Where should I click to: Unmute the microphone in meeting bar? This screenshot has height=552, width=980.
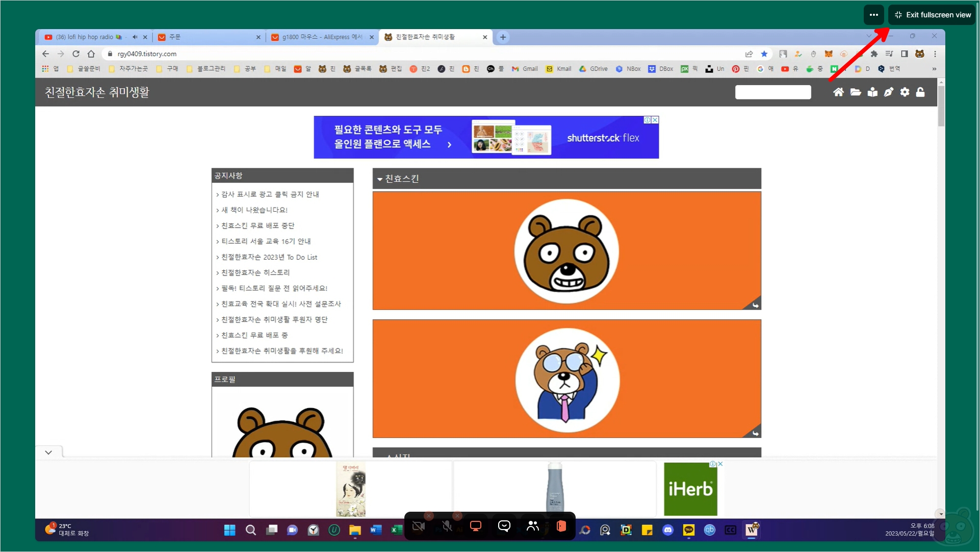(447, 526)
